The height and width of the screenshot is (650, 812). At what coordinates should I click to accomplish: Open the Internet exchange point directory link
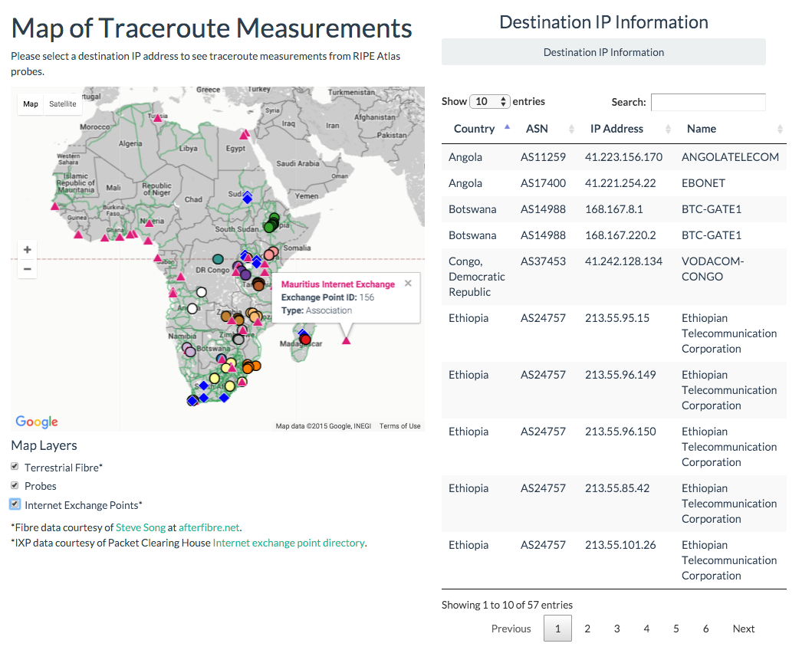pyautogui.click(x=289, y=543)
